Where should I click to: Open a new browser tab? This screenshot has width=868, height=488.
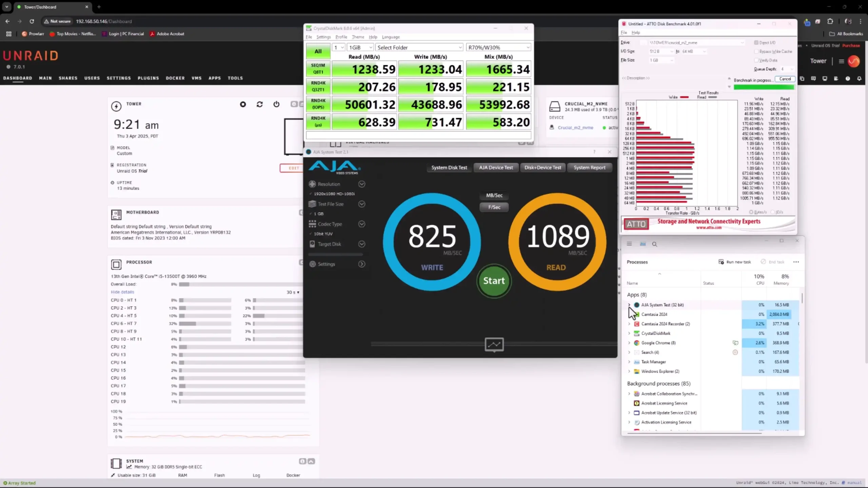pyautogui.click(x=99, y=7)
